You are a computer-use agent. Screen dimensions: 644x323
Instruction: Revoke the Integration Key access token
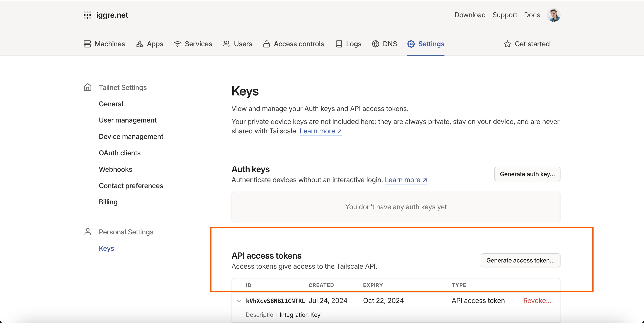(x=537, y=300)
